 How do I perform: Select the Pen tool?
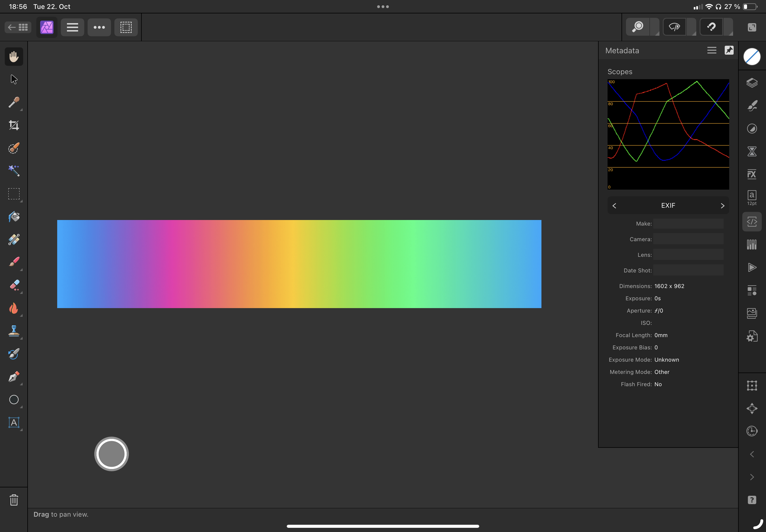tap(14, 377)
